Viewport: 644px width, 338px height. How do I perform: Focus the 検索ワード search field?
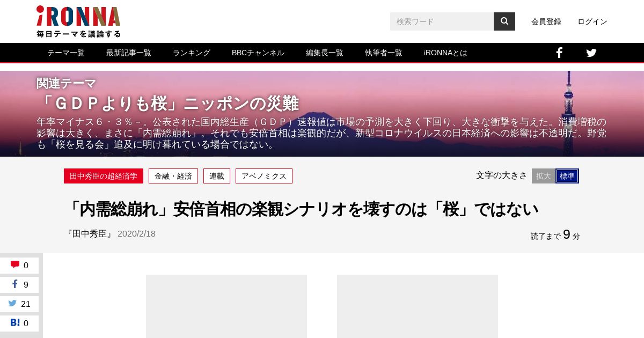coord(442,21)
